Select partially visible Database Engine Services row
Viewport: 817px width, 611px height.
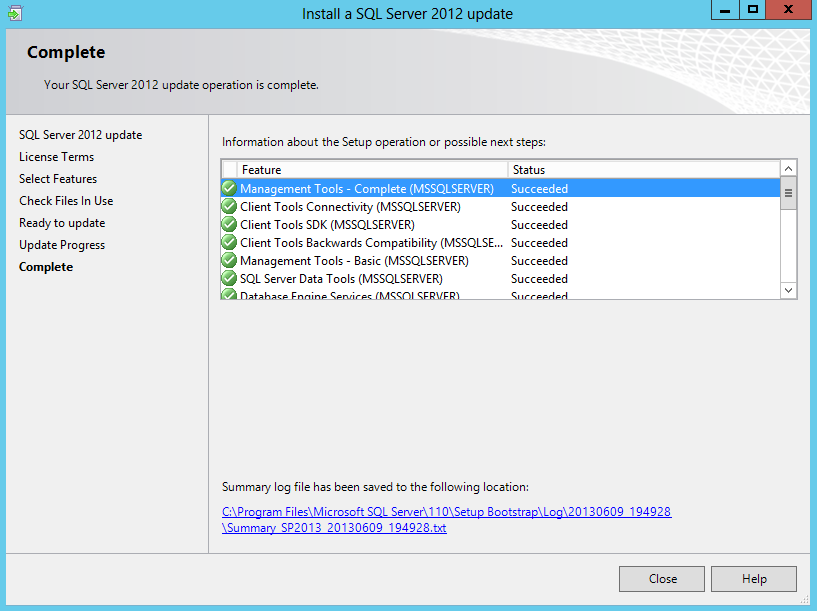tap(501, 293)
